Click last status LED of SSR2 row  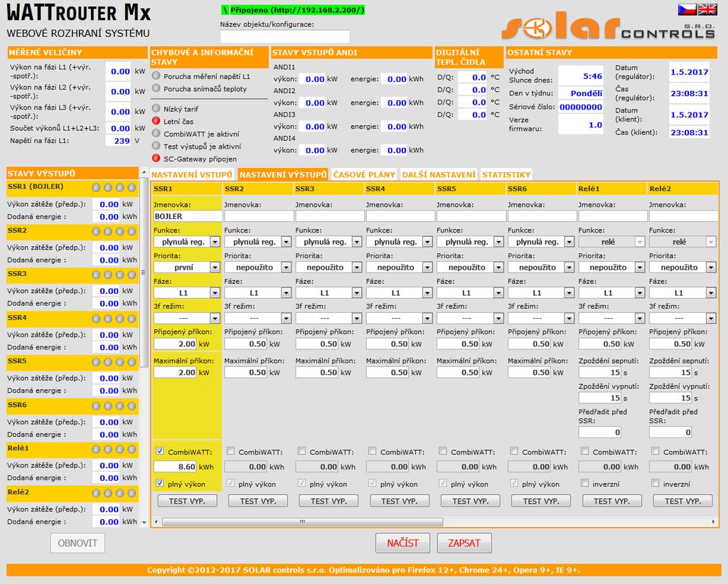click(132, 231)
